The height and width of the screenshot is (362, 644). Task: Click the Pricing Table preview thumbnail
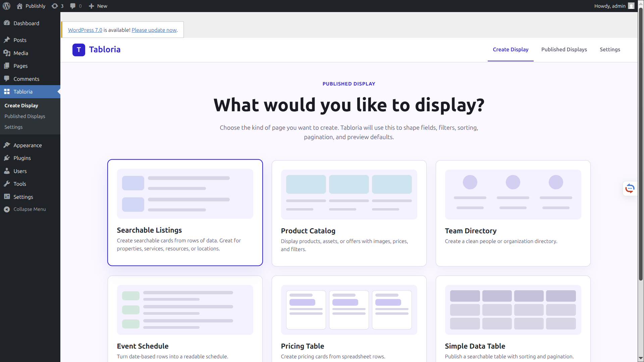(349, 310)
